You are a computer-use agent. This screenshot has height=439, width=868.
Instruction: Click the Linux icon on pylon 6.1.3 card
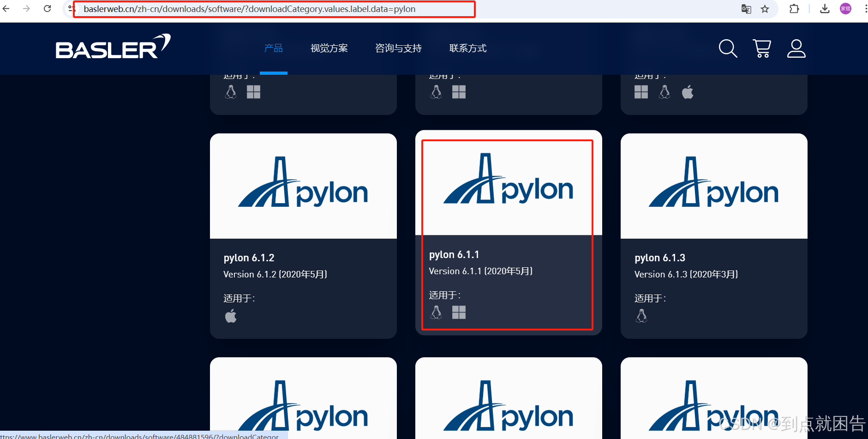pyautogui.click(x=641, y=316)
